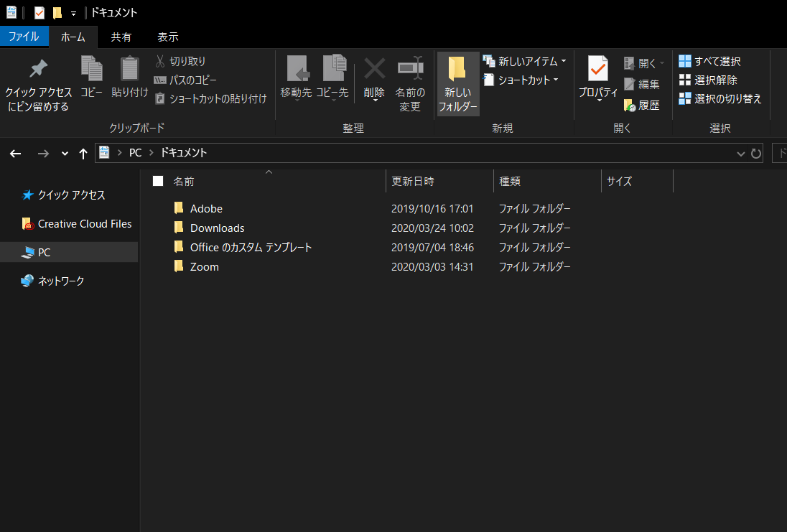Switch to the Home (ホーム) tab
This screenshot has height=532, width=787.
coord(73,37)
